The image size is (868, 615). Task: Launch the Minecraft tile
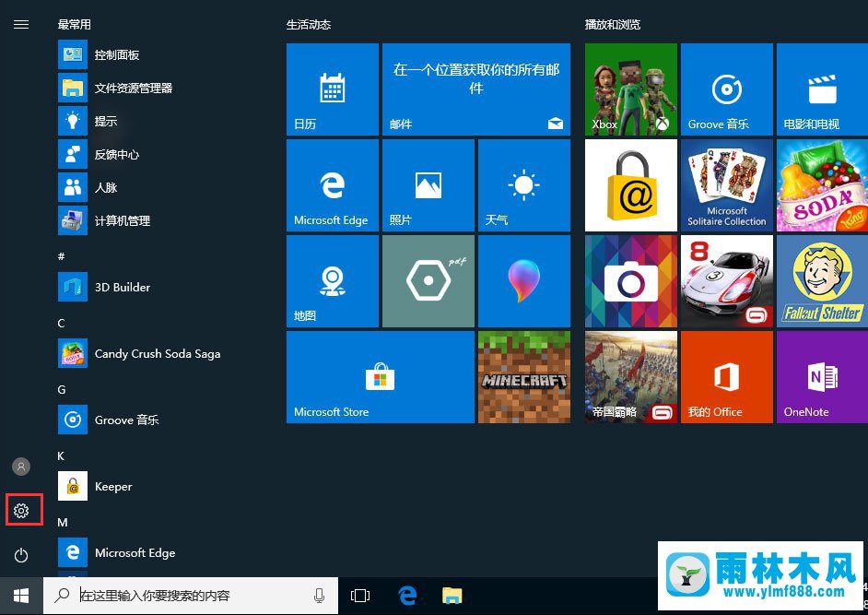click(x=523, y=377)
